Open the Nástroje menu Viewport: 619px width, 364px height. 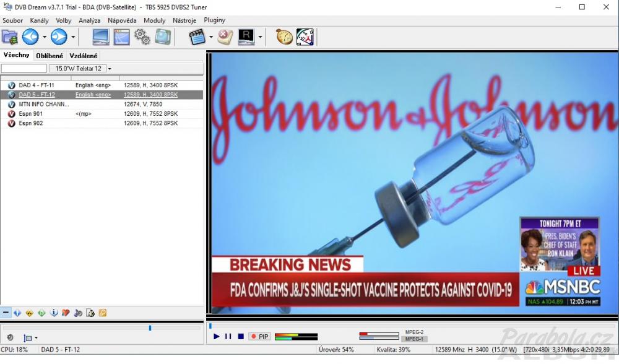(x=184, y=20)
